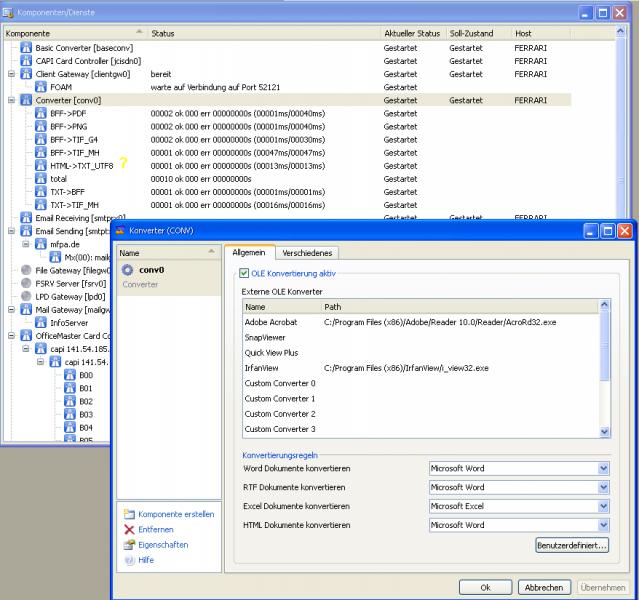Click the conv0 gear icon in list
The width and height of the screenshot is (639, 600).
(x=127, y=270)
